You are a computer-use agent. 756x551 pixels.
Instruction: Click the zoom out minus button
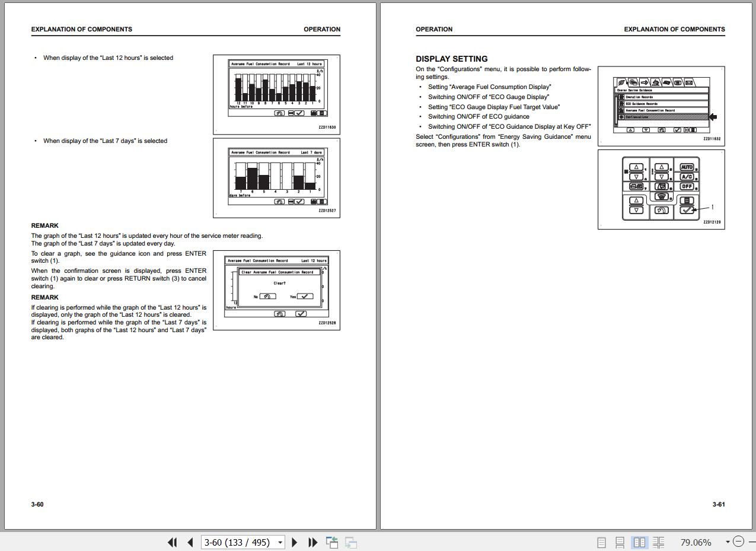738,542
